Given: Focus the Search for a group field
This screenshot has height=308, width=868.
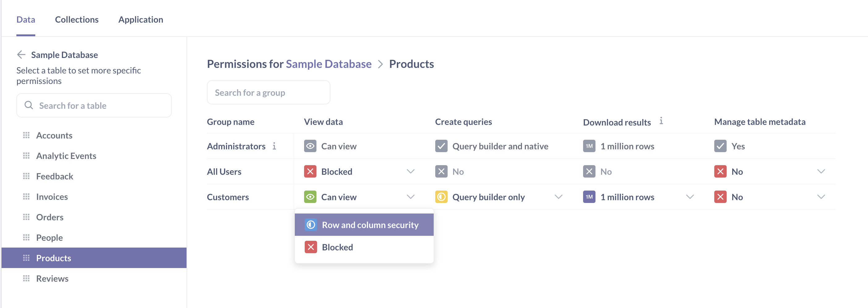Looking at the screenshot, I should (x=268, y=92).
